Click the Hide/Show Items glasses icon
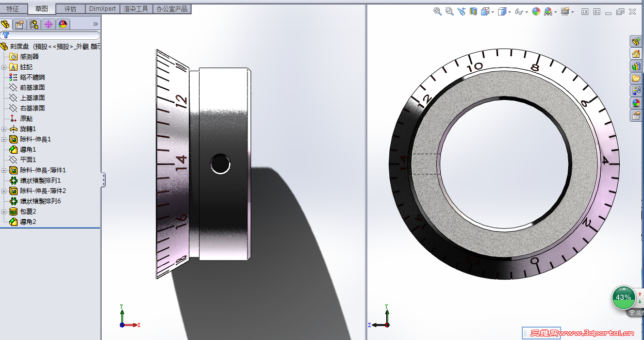 point(519,11)
